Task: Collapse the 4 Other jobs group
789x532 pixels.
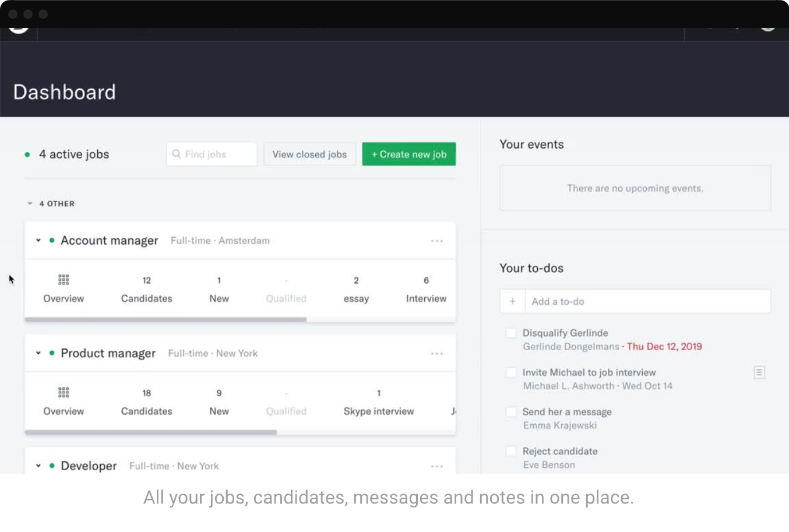Action: [30, 204]
